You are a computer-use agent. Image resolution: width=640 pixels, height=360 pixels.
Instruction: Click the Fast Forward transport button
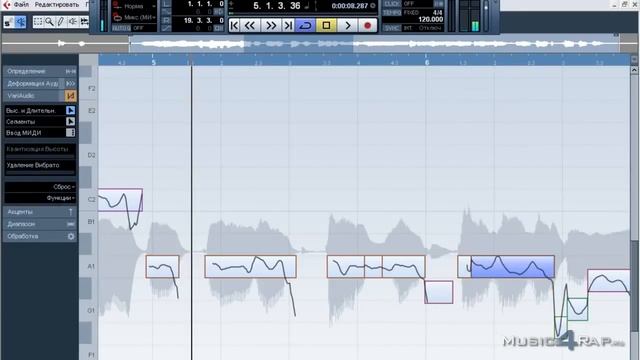click(271, 25)
